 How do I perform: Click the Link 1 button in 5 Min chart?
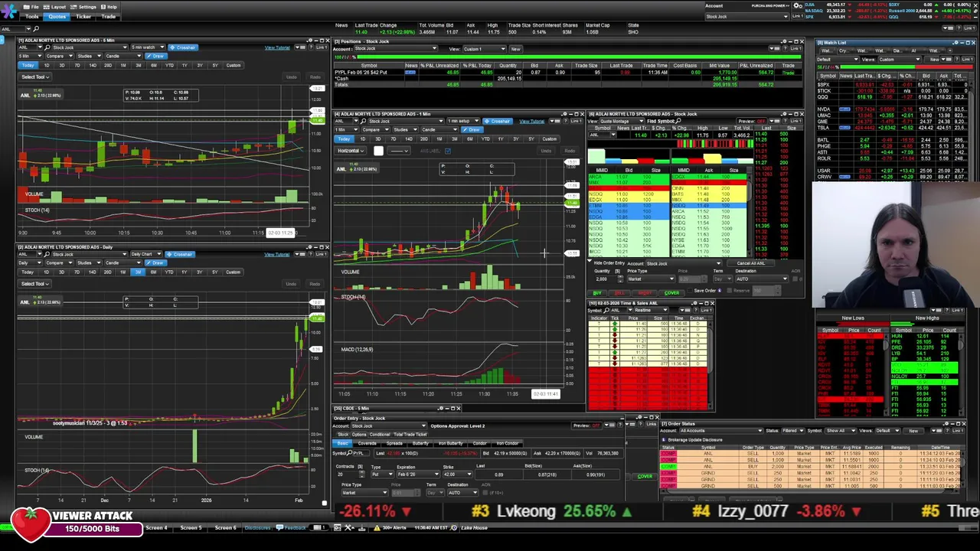pos(322,47)
